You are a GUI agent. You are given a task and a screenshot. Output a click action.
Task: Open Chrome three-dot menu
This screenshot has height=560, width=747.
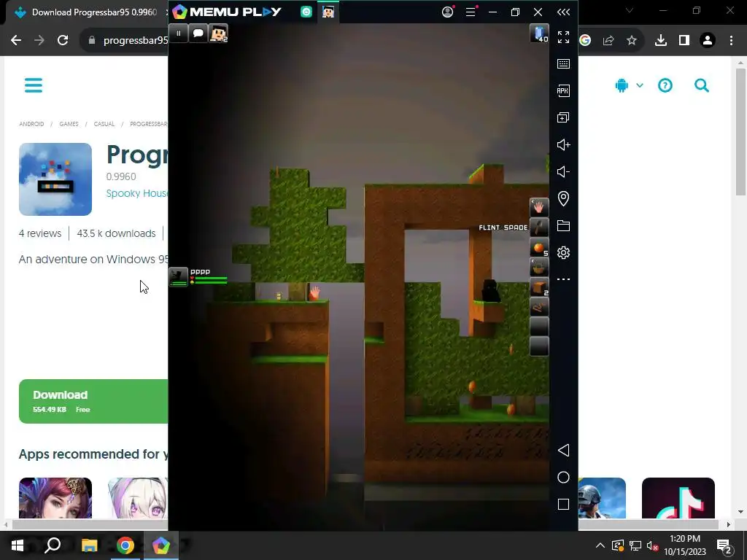[731, 41]
